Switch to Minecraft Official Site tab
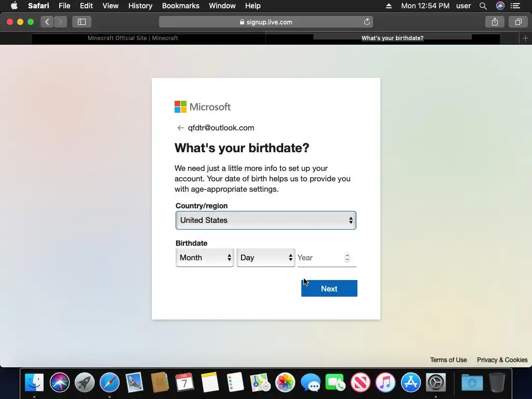Screen dimensions: 532x399 (x=132, y=38)
